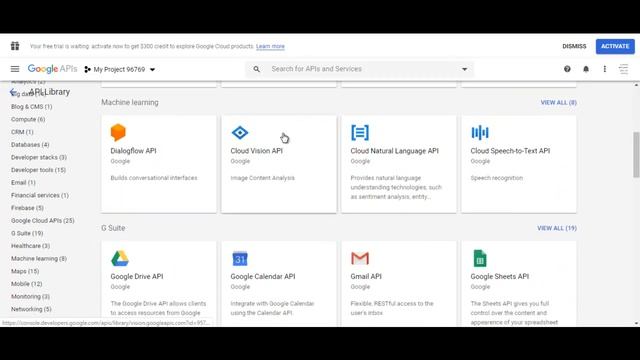Click the Cloud Speech-to-Text API waveform icon
Screen dimensions: 640x360
pyautogui.click(x=480, y=133)
